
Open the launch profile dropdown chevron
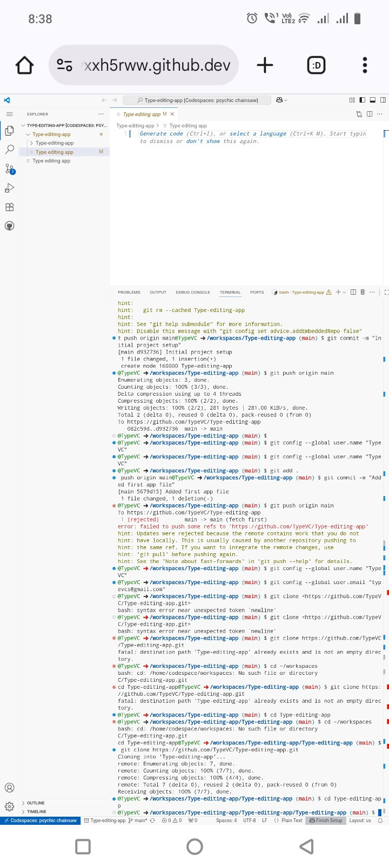pos(344,292)
